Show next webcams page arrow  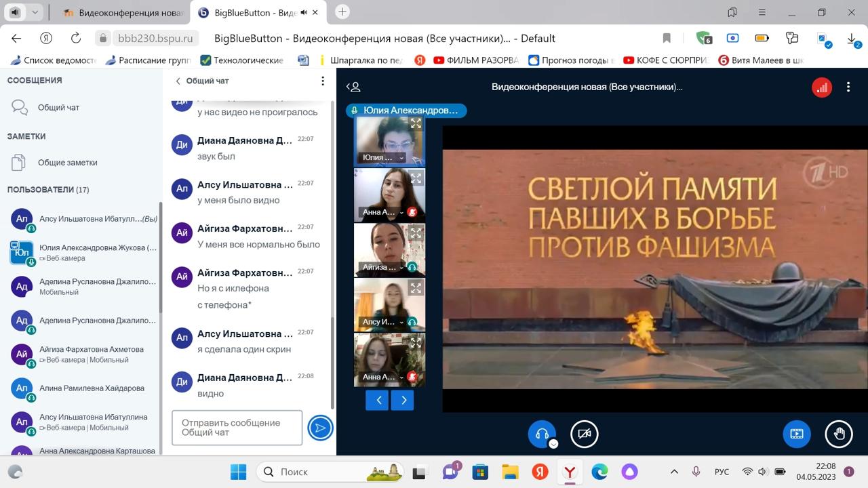point(403,400)
